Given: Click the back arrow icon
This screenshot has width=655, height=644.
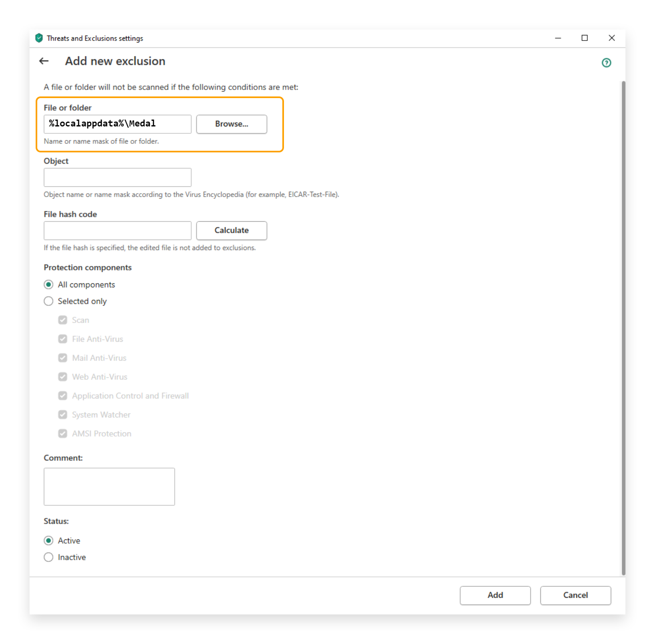Looking at the screenshot, I should [x=44, y=61].
